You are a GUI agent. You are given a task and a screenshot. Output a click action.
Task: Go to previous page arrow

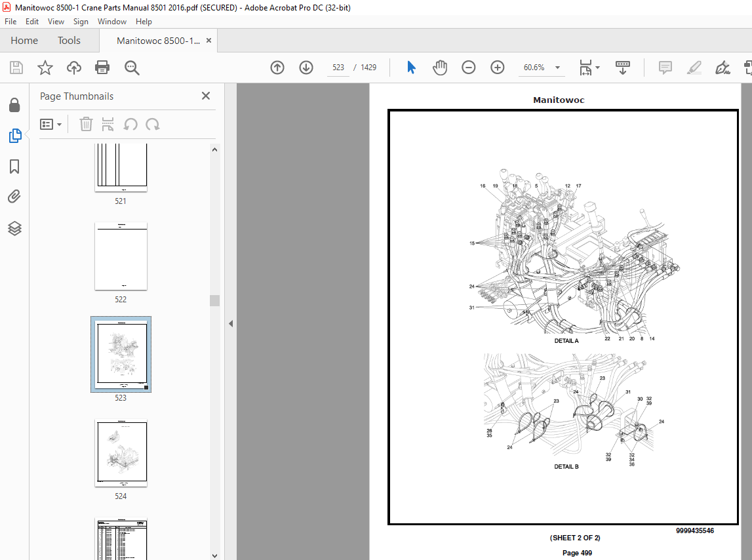point(277,68)
